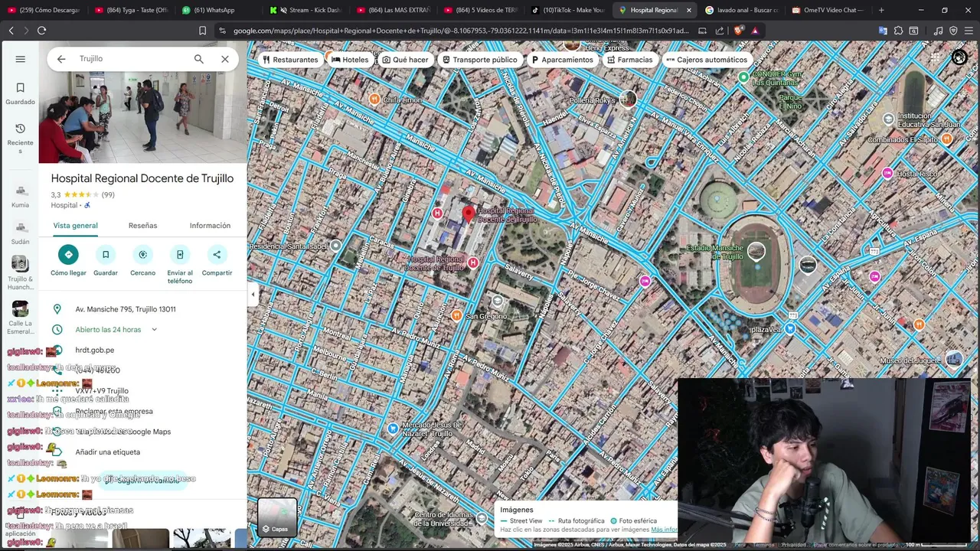Open the Google Maps hamburger menu

click(x=20, y=59)
